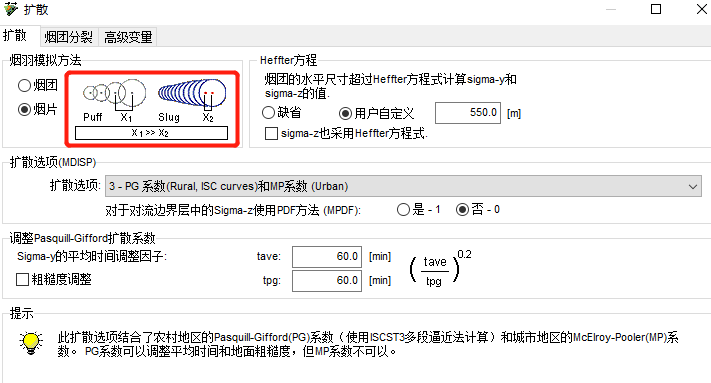Choose 缺省 for Heffter equation
Screen dimensions: 711x383
[x=268, y=112]
